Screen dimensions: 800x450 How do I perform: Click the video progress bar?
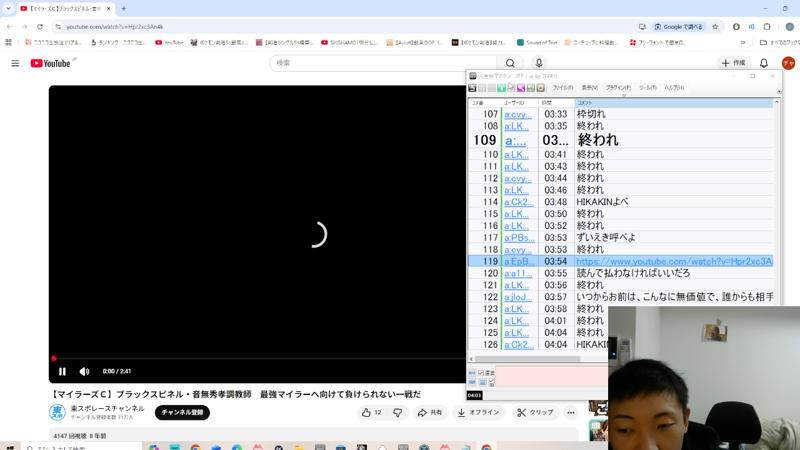pyautogui.click(x=257, y=359)
